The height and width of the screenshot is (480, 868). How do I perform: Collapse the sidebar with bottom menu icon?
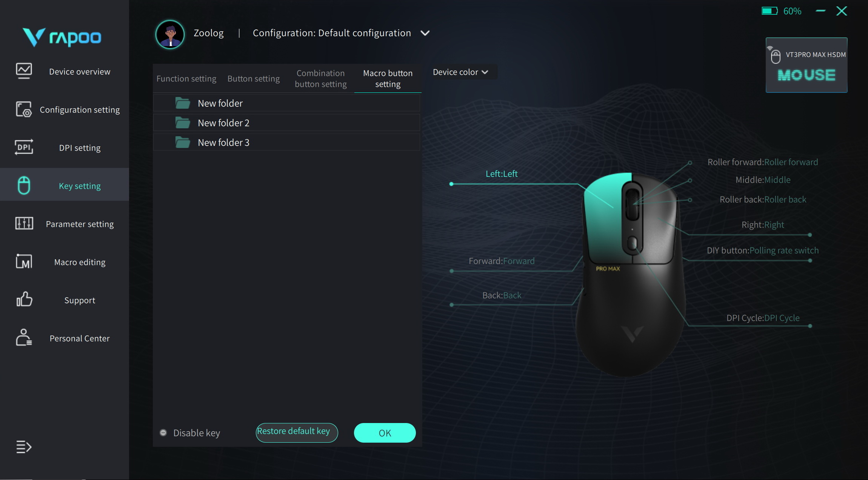click(24, 447)
